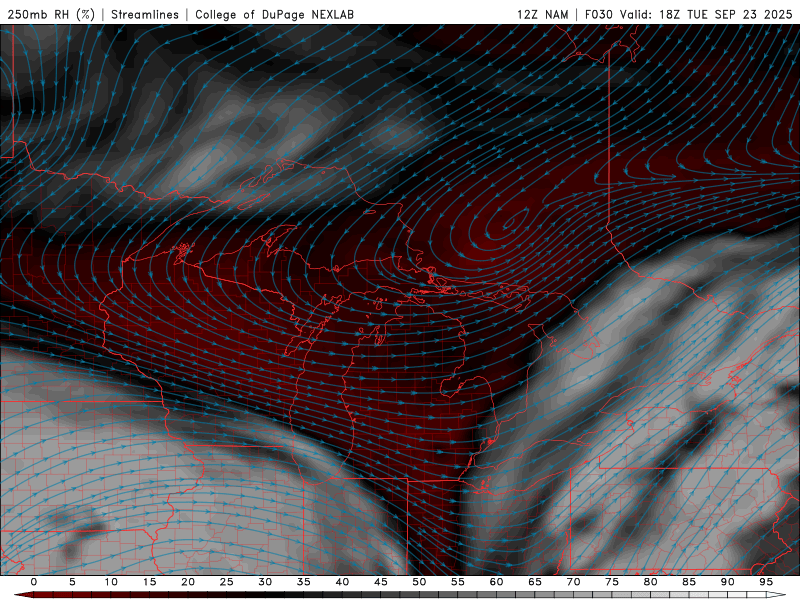Click the white high-humidity end of colorbar
The image size is (800, 600).
[777, 595]
